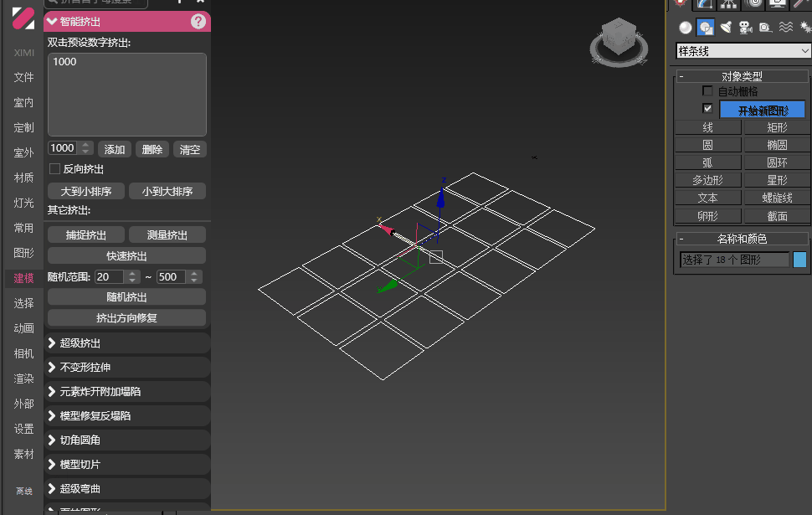Uncheck the 开始新图形 checkbox
812x515 pixels.
[x=707, y=108]
